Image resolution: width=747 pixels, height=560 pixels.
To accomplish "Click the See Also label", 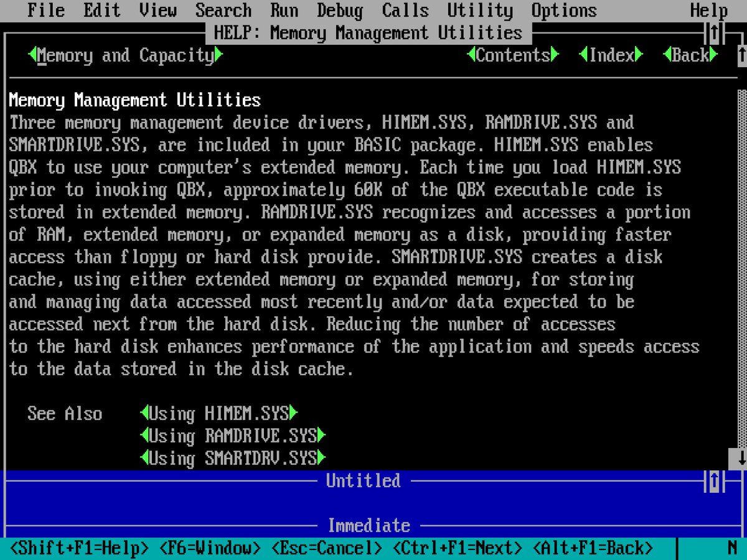I will pos(65,414).
